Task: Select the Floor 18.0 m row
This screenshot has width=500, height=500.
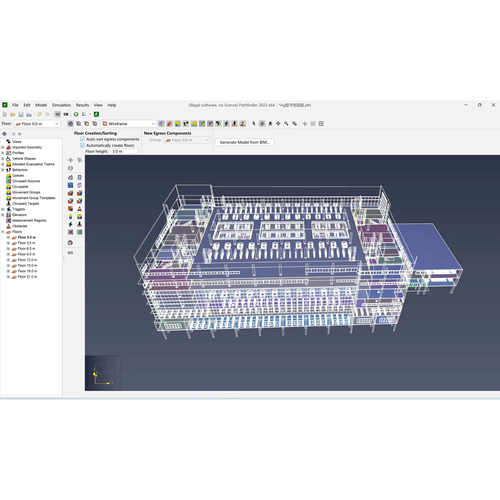Action: coord(27,271)
